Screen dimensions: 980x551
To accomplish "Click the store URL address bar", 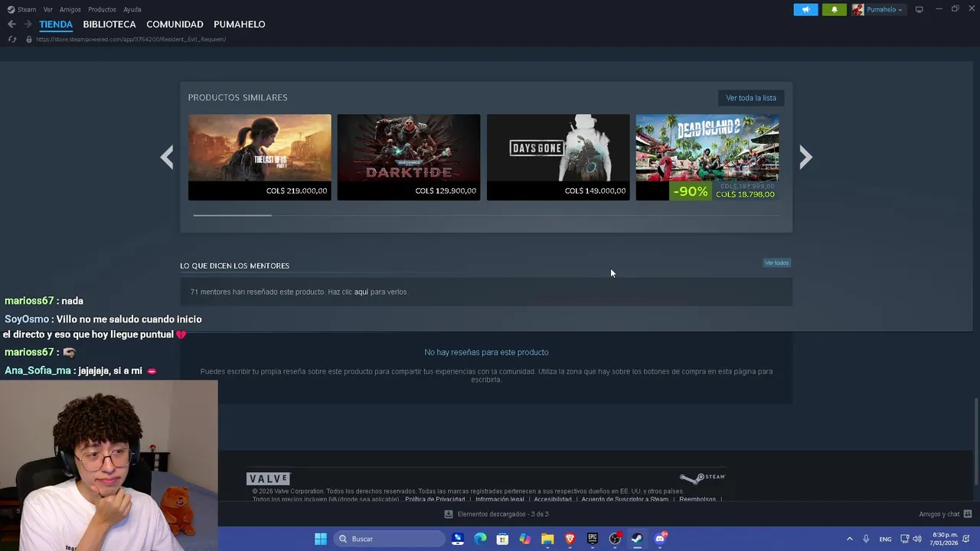I will point(131,39).
